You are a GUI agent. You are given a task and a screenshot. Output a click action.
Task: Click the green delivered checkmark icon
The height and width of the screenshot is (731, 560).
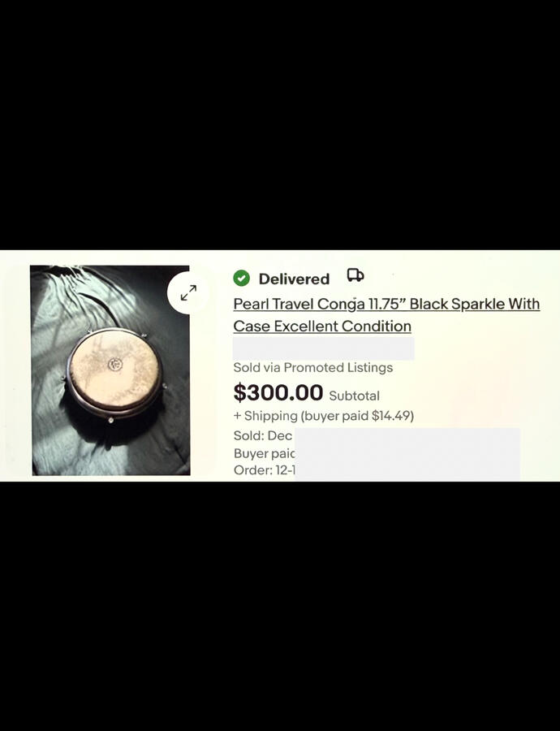[241, 279]
